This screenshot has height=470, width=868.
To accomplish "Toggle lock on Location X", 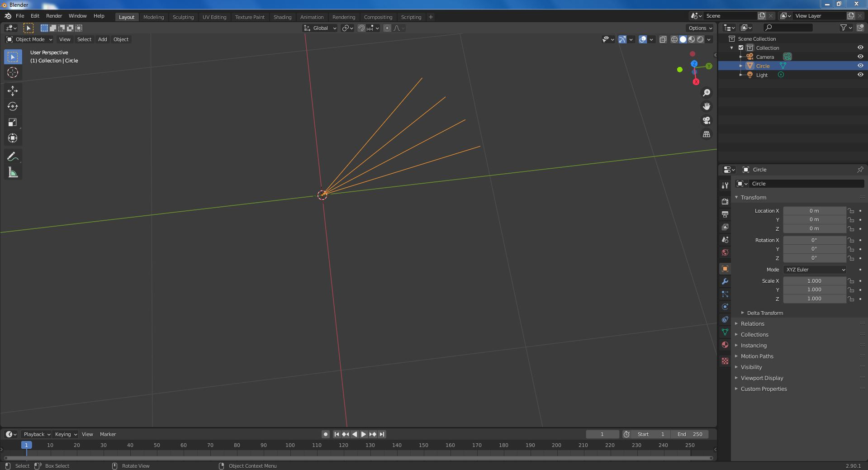I will (851, 211).
